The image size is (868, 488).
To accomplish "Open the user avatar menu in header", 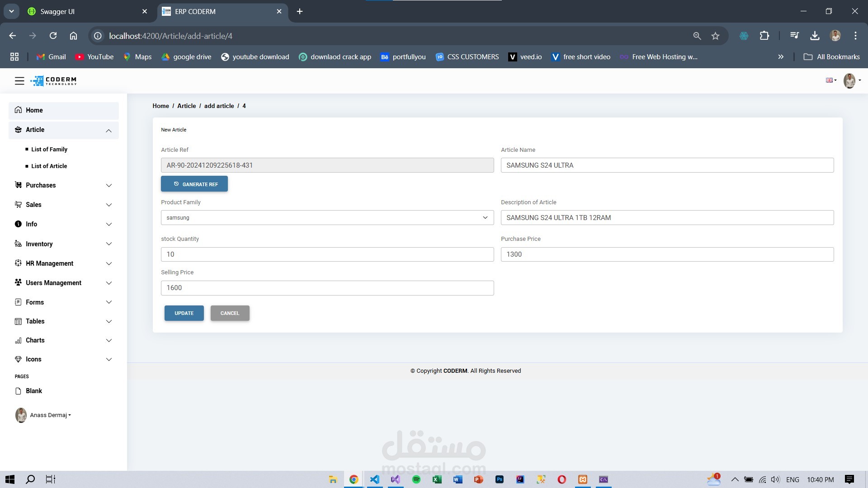I will 852,81.
